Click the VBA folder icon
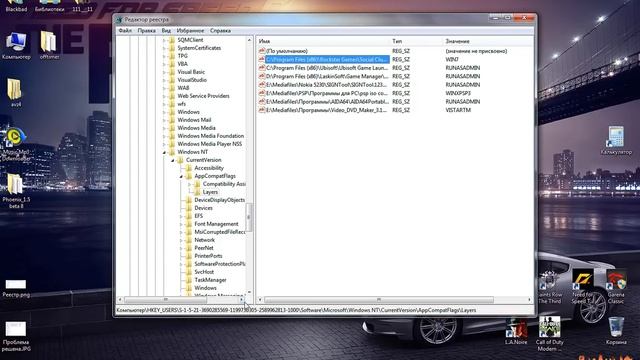Screen dimensions: 640x360 point(172,64)
